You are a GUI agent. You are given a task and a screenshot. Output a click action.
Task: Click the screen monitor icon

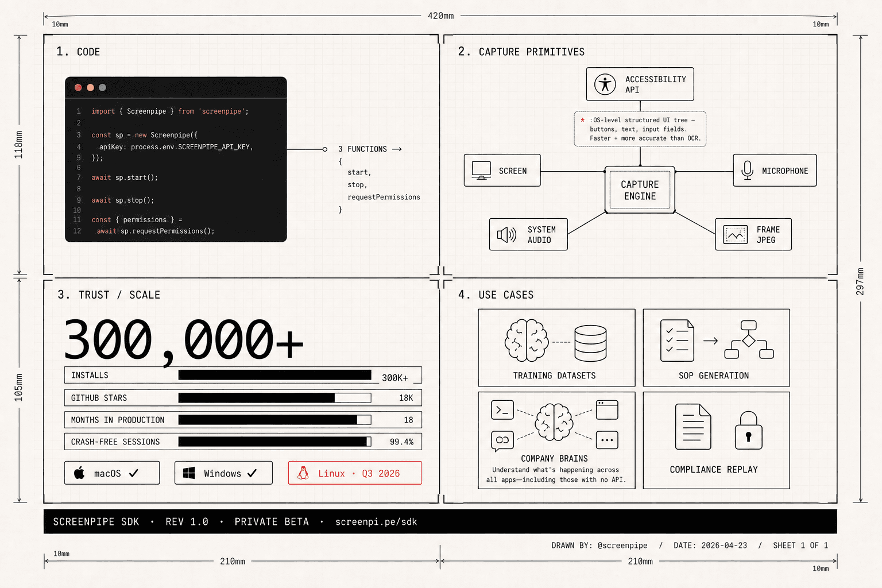481,171
